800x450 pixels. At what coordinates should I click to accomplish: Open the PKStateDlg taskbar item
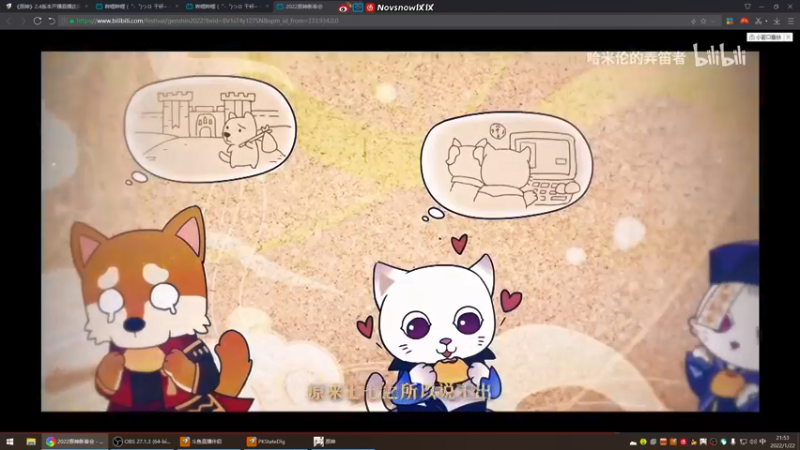pos(276,441)
